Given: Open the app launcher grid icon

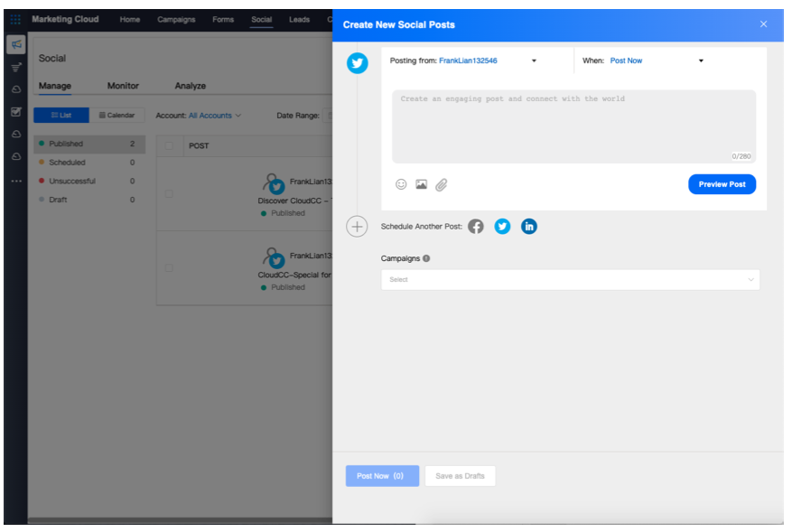Looking at the screenshot, I should click(x=15, y=20).
